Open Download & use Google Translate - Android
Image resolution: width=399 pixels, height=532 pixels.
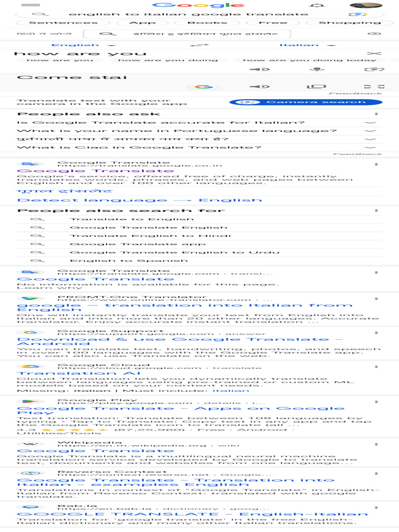179,341
